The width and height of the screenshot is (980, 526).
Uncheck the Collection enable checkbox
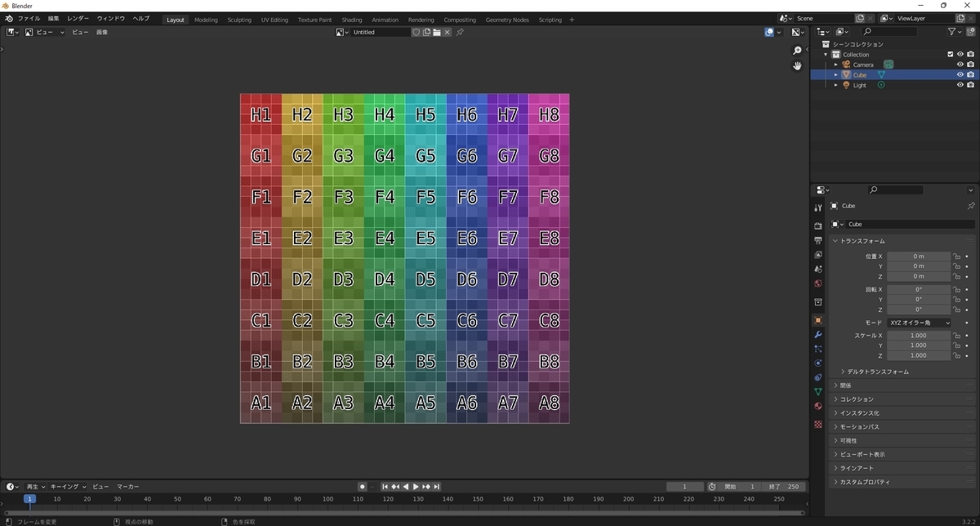[x=950, y=54]
